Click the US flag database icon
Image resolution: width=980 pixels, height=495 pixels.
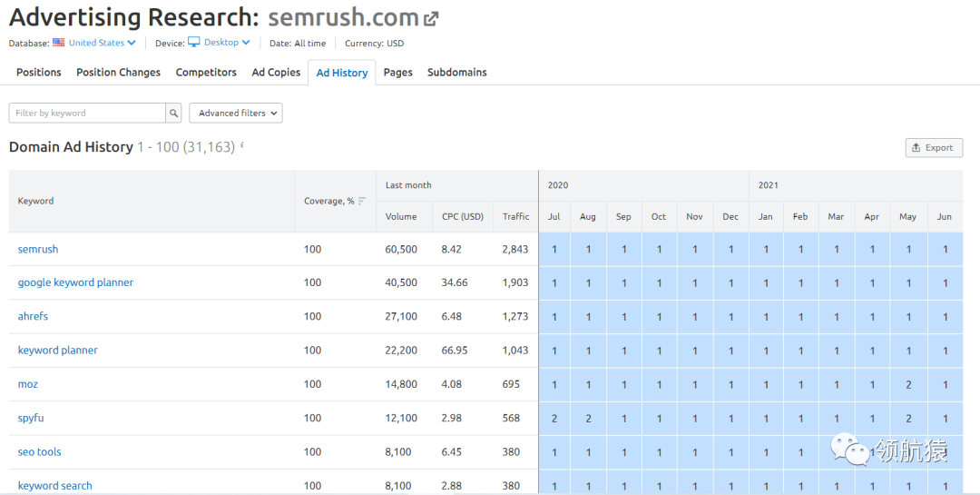tap(59, 43)
